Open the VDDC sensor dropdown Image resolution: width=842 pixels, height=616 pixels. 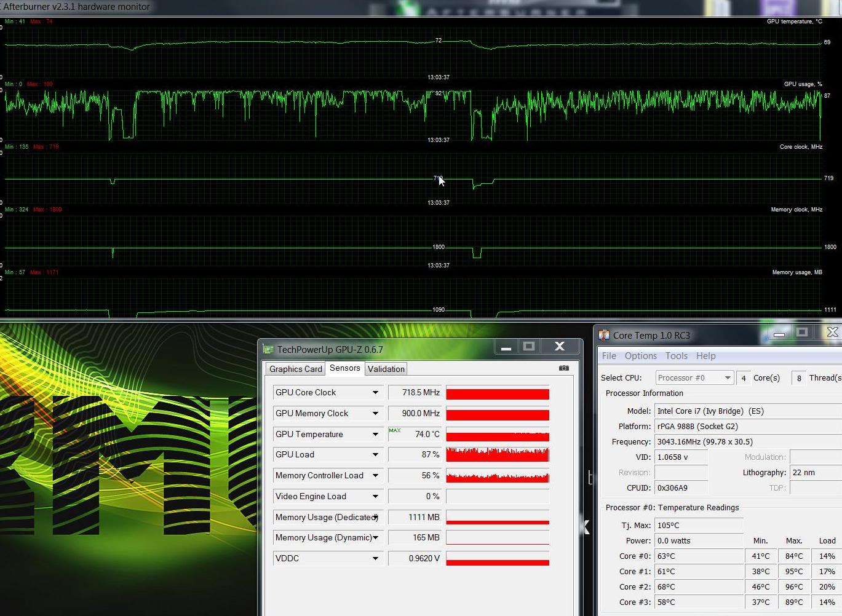click(375, 558)
